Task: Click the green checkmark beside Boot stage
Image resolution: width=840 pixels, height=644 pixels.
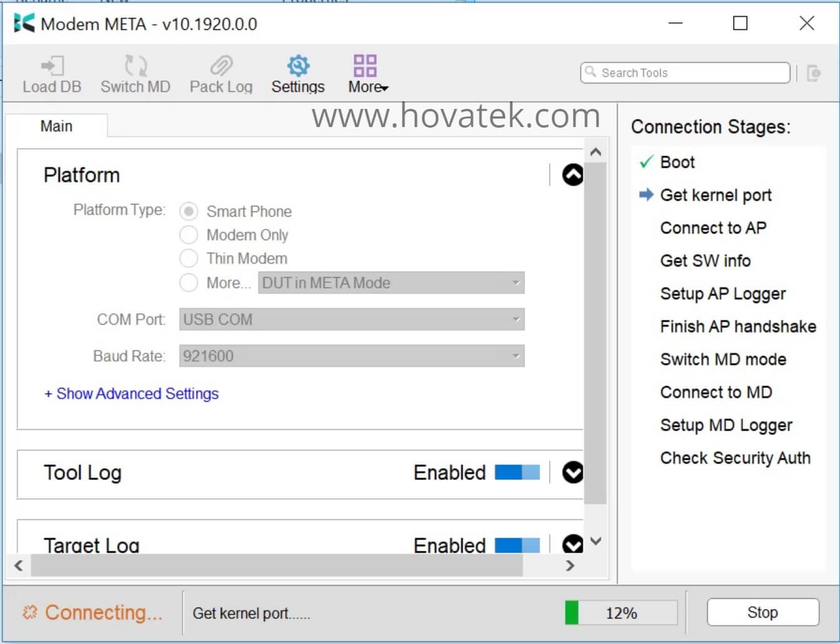Action: coord(645,161)
